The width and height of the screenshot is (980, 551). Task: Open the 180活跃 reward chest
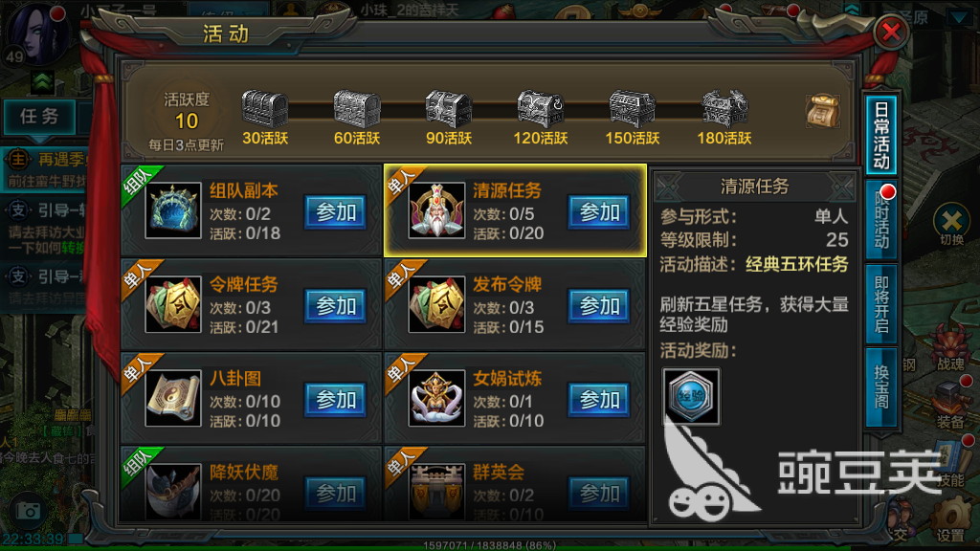[724, 109]
